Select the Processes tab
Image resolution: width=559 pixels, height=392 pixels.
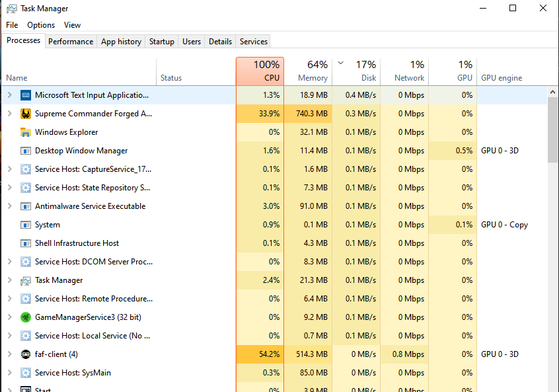pos(24,40)
